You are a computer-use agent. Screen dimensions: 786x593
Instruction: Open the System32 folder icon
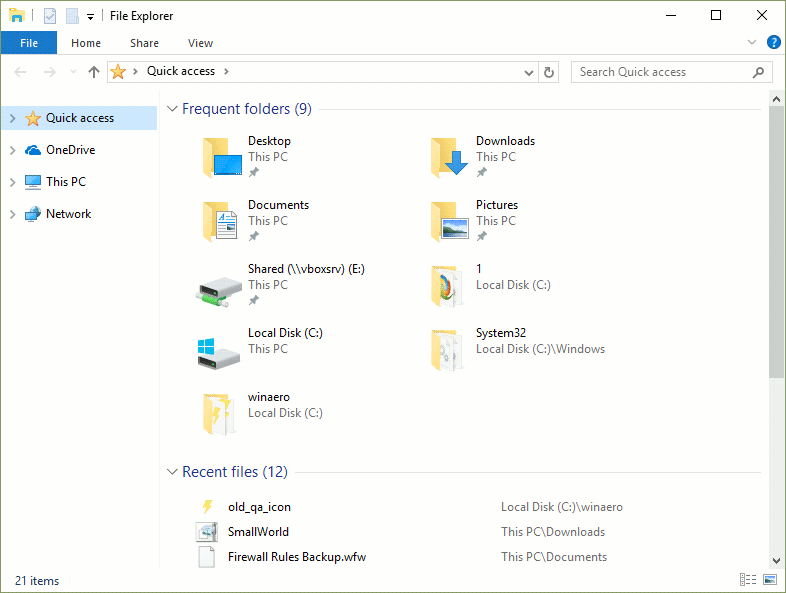pyautogui.click(x=448, y=350)
